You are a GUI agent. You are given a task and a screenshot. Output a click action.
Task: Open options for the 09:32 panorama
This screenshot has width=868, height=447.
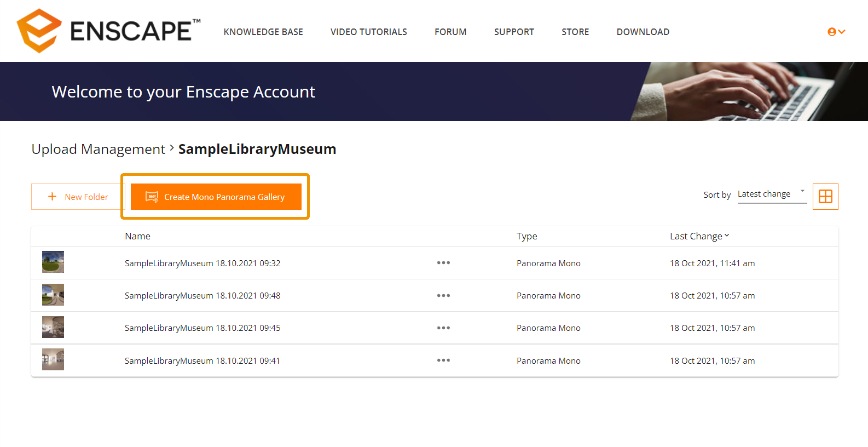[x=443, y=263]
